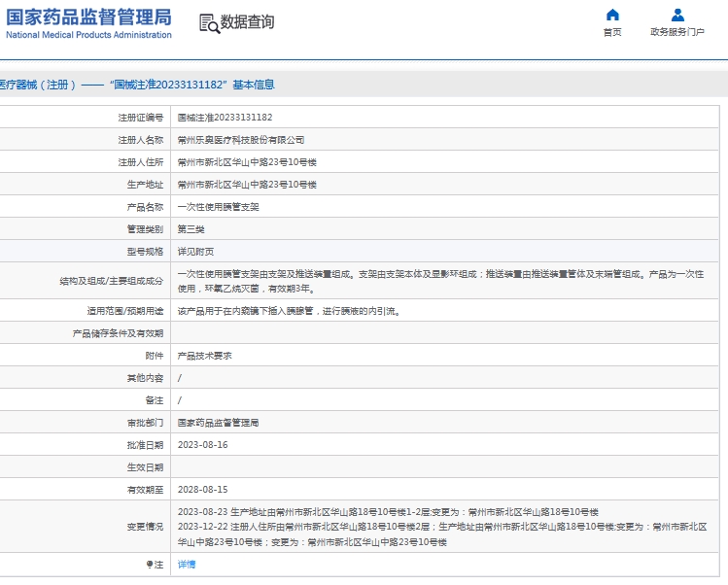Click the 2023-12-22 change record line

click(x=442, y=534)
